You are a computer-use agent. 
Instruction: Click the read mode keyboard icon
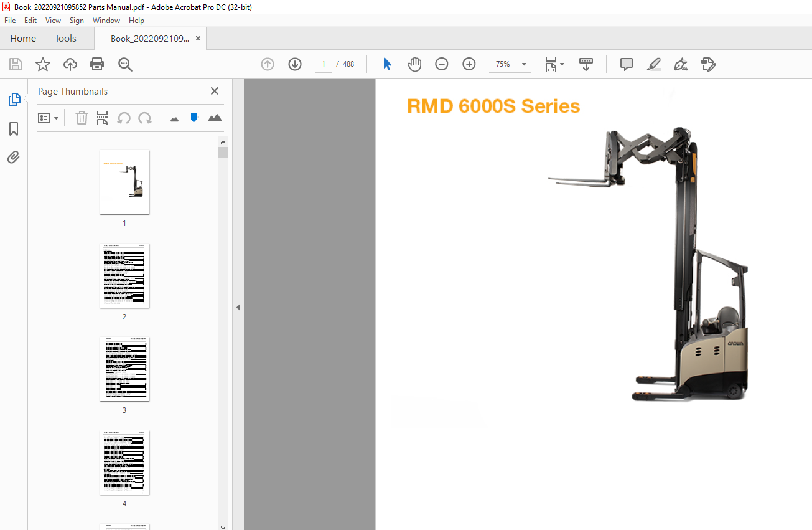586,64
